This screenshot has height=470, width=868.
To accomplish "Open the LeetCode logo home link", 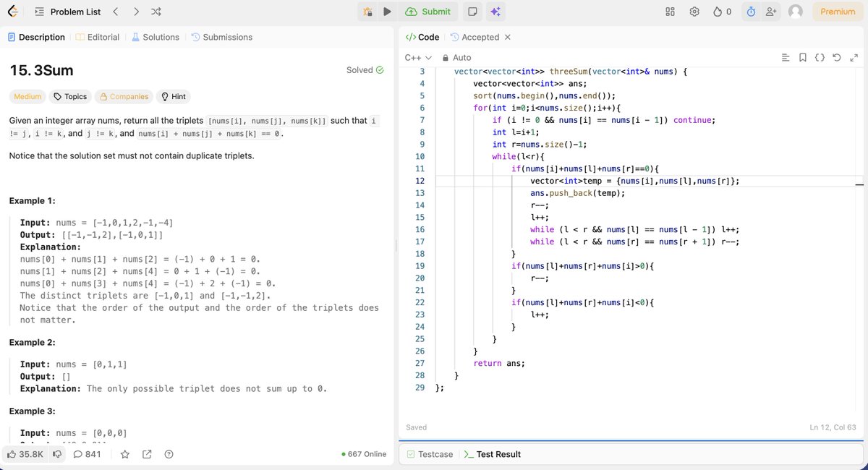I will click(x=12, y=12).
